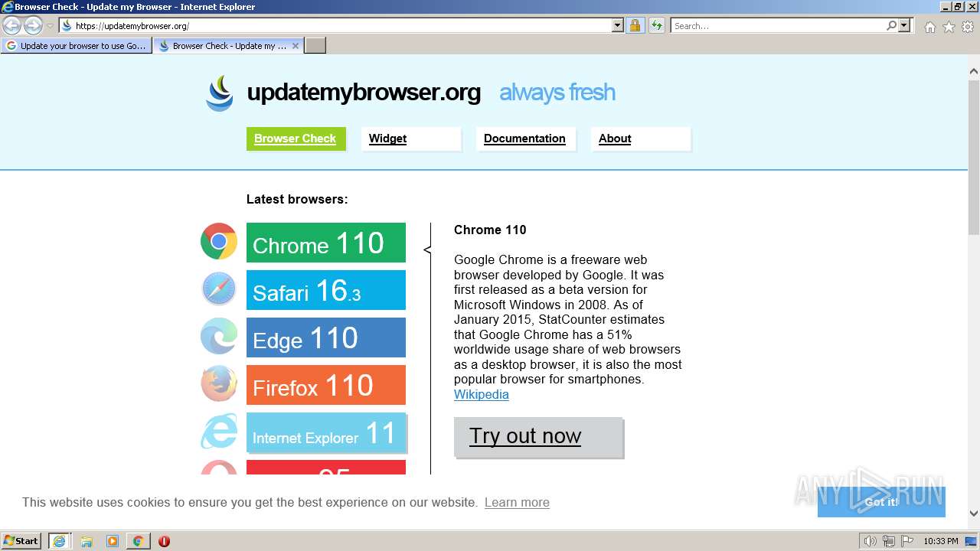Viewport: 980px width, 551px height.
Task: Click the Action Center flag icon
Action: [x=908, y=541]
